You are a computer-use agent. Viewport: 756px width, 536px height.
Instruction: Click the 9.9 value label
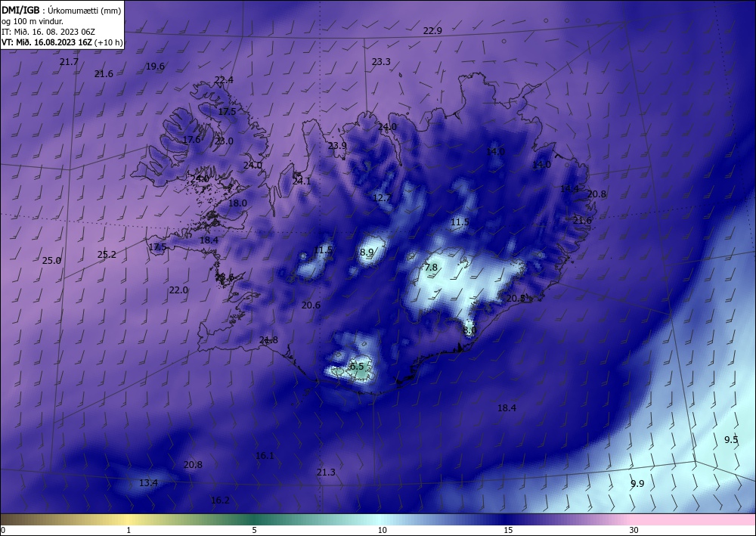[637, 484]
